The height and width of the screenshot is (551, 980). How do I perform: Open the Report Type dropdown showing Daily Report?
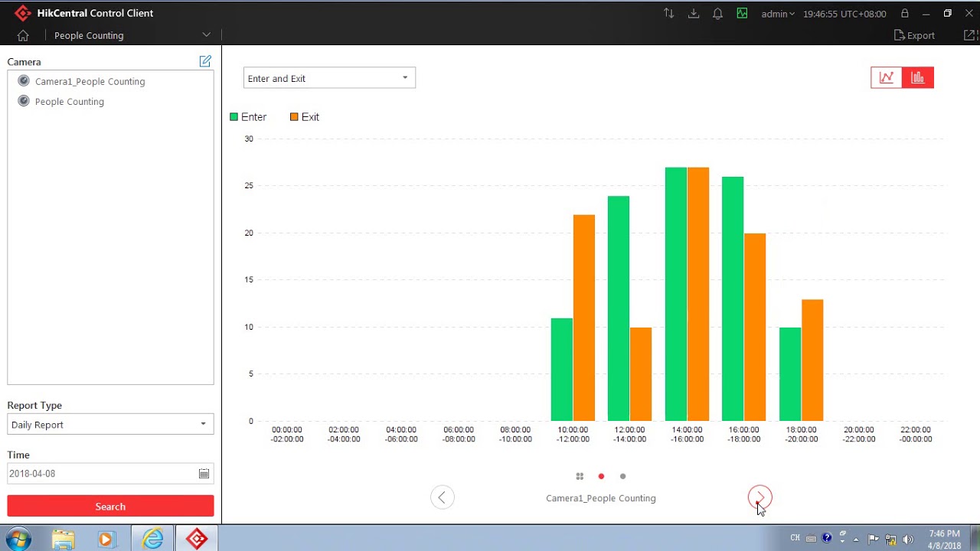tap(109, 424)
